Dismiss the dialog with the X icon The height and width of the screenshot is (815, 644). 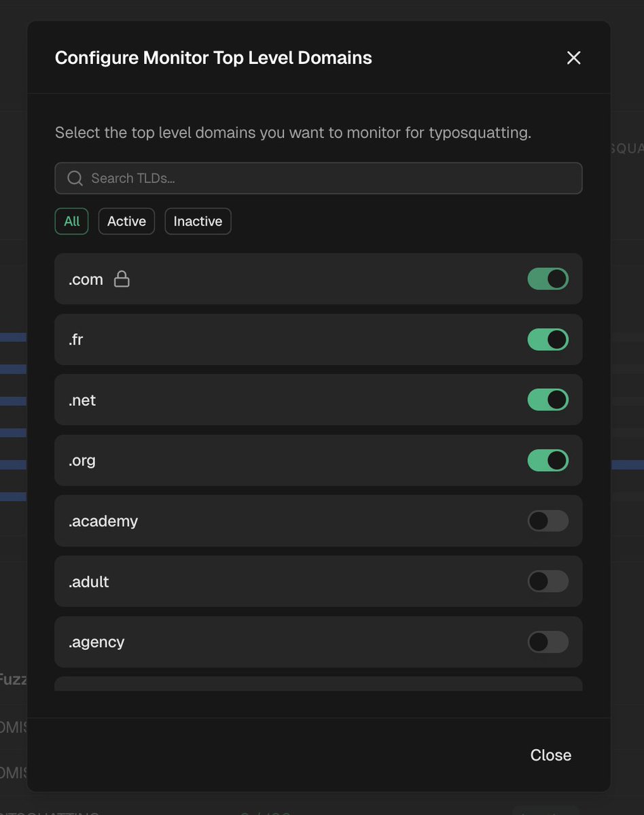[573, 58]
